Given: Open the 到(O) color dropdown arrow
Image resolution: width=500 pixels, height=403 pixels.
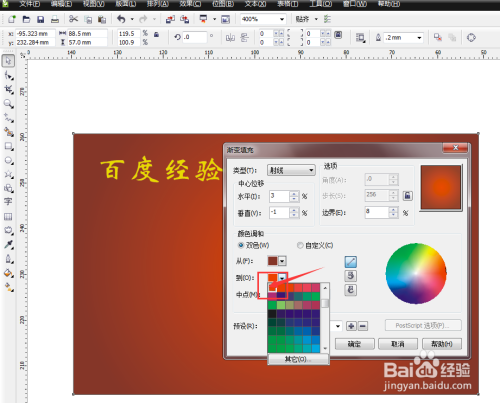Looking at the screenshot, I should coord(282,277).
